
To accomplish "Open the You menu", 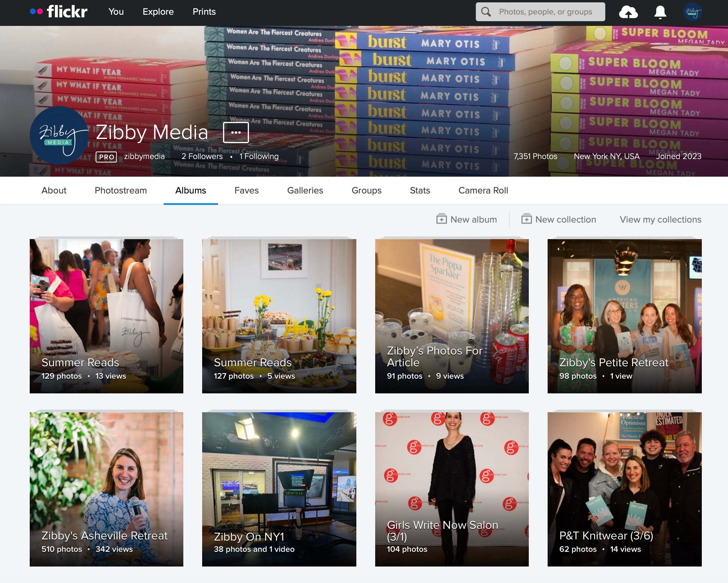I will click(116, 12).
